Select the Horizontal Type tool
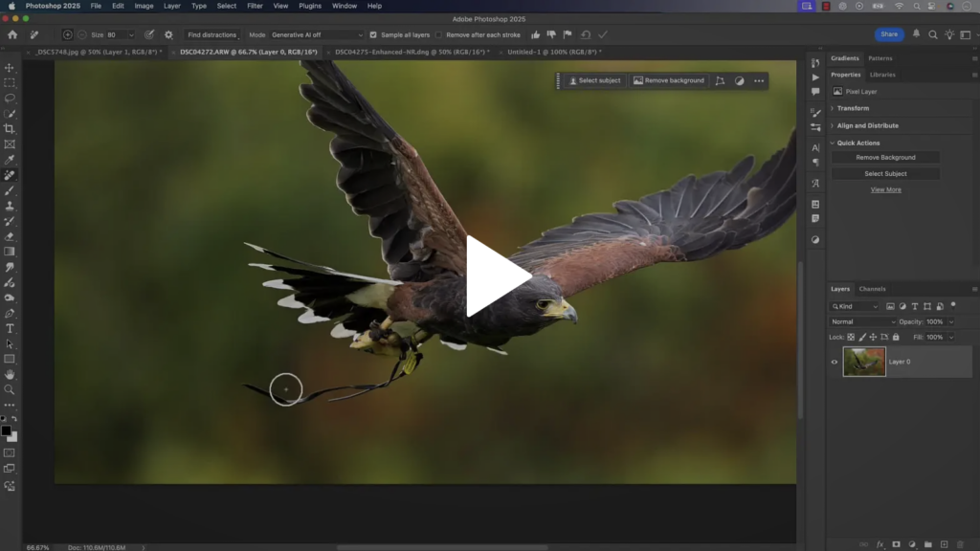Image resolution: width=980 pixels, height=551 pixels. pos(10,328)
